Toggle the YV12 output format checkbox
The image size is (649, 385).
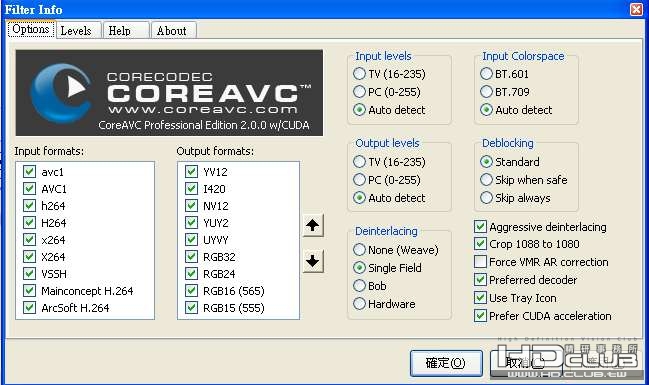coord(191,171)
